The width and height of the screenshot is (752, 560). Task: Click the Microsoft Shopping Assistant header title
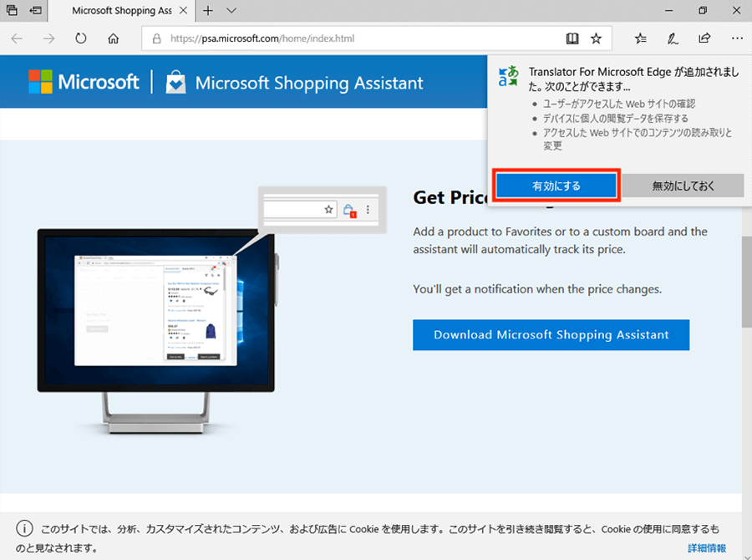[x=309, y=83]
